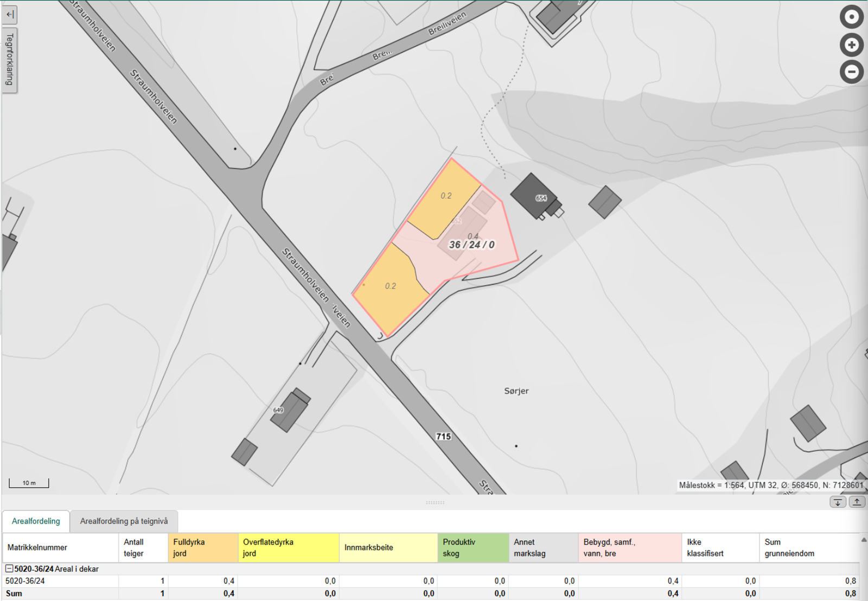Click the panel splitter drag handle
The image size is (868, 601).
tap(435, 503)
